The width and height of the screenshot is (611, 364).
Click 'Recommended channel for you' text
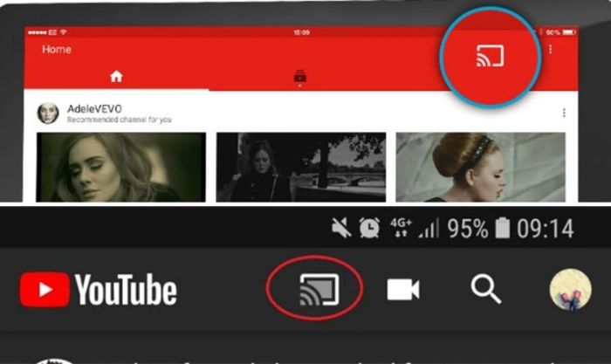pos(120,120)
